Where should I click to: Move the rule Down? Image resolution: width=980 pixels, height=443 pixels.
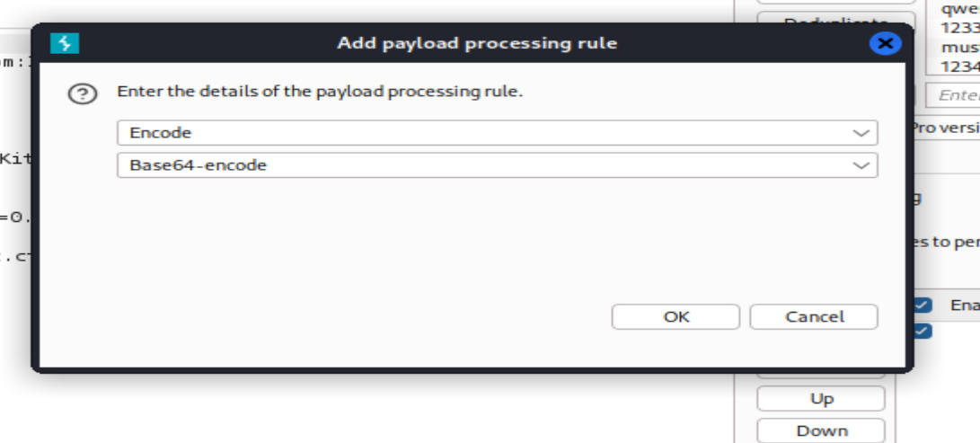(821, 430)
